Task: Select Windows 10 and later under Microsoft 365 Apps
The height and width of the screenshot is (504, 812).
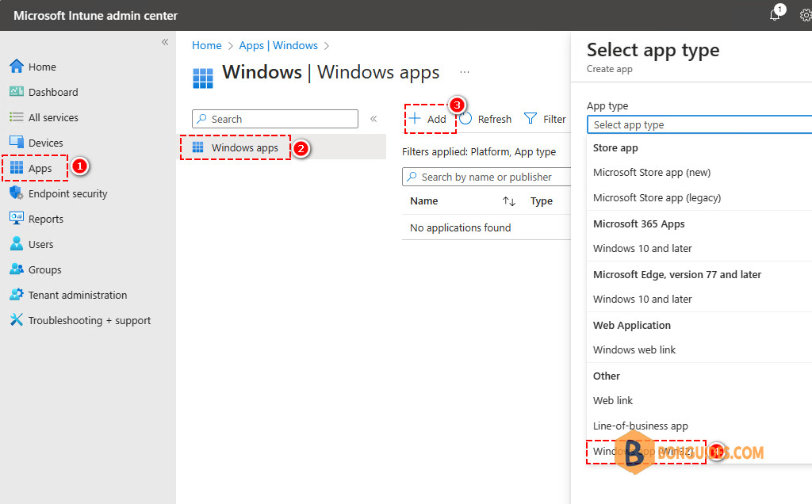Action: 642,248
